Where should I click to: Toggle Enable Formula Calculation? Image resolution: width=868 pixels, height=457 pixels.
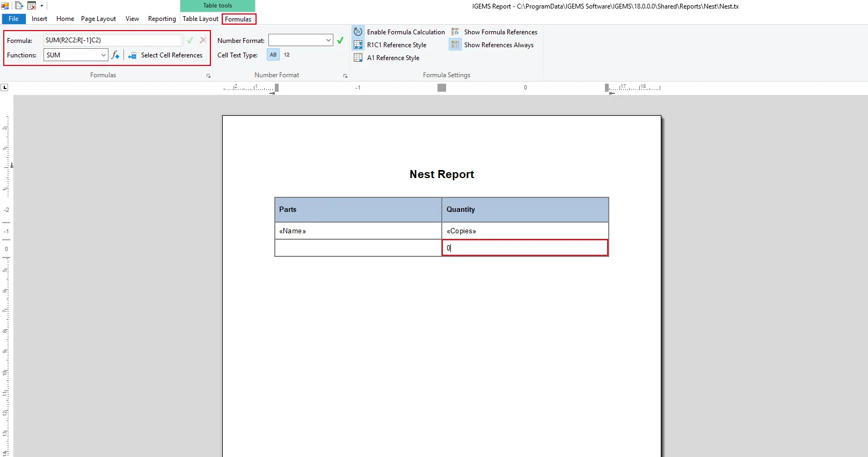click(x=399, y=32)
